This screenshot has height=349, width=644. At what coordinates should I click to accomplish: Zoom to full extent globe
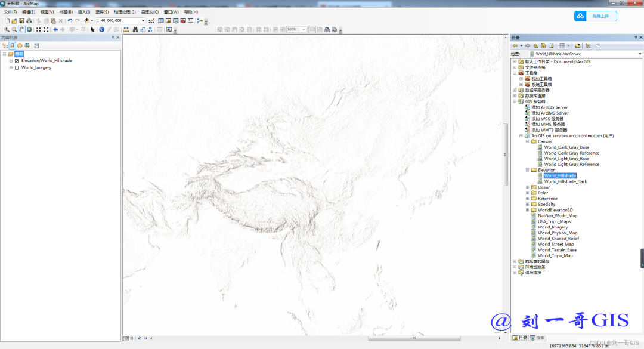[29, 30]
